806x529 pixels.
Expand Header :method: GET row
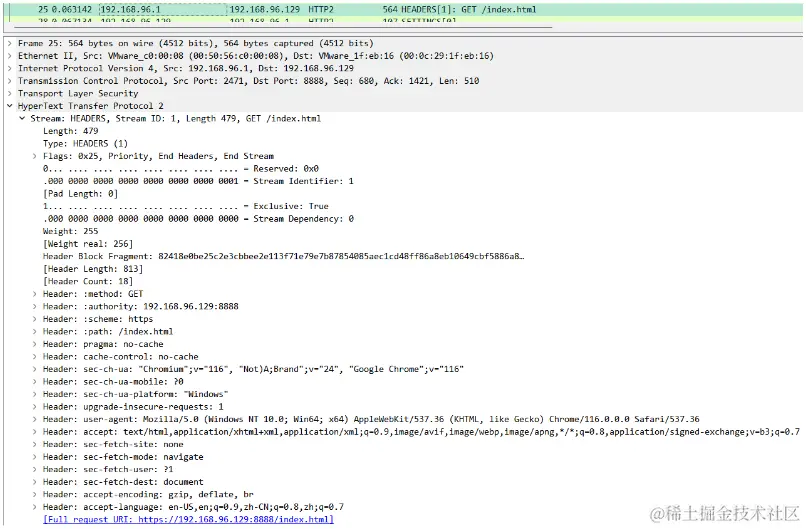[34, 294]
